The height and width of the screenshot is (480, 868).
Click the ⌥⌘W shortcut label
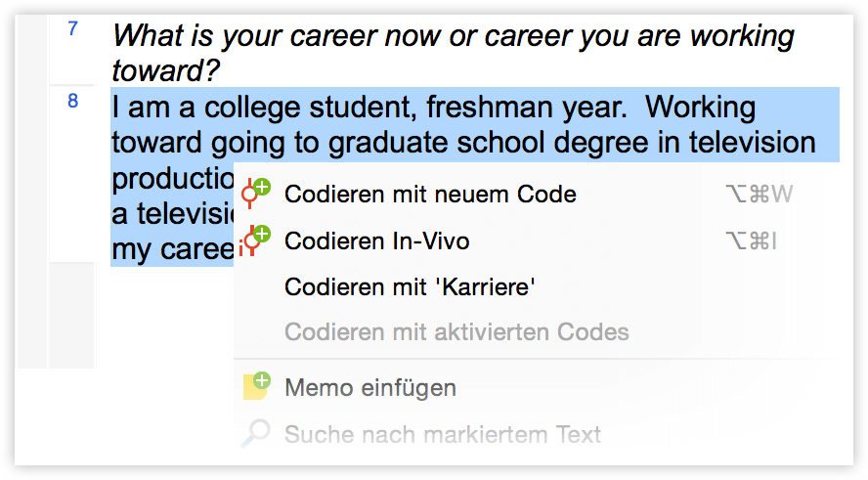click(759, 195)
